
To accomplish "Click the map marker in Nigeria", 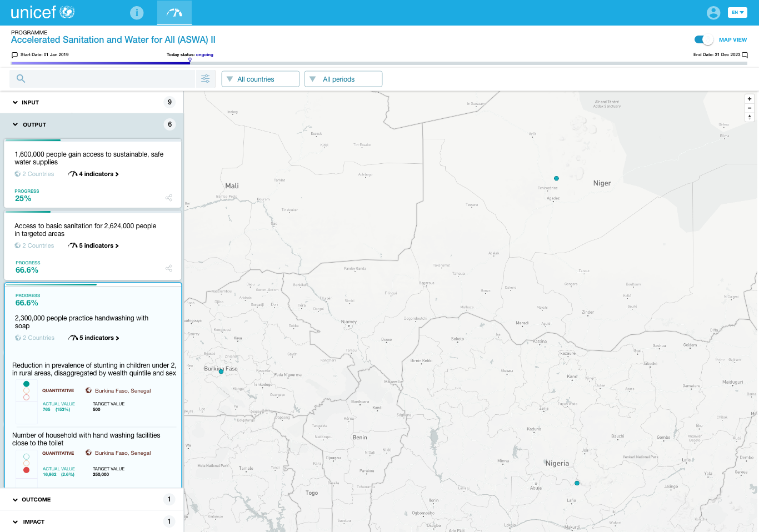I will coord(577,483).
